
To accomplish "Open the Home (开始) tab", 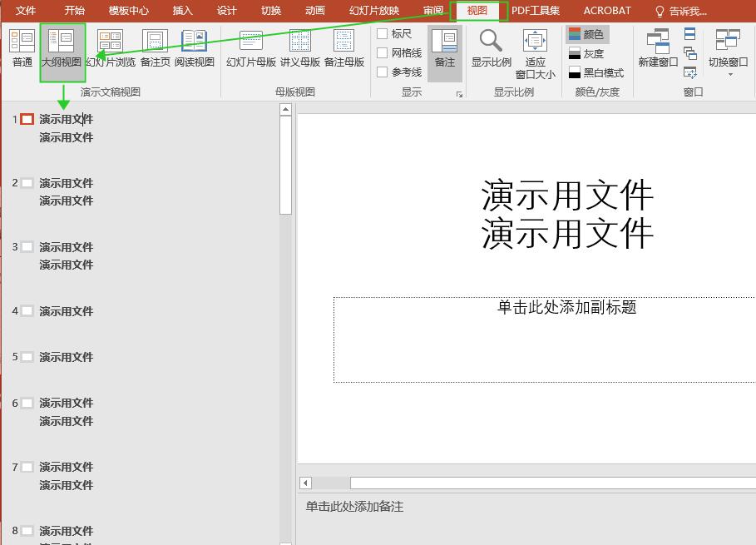I will pos(74,11).
